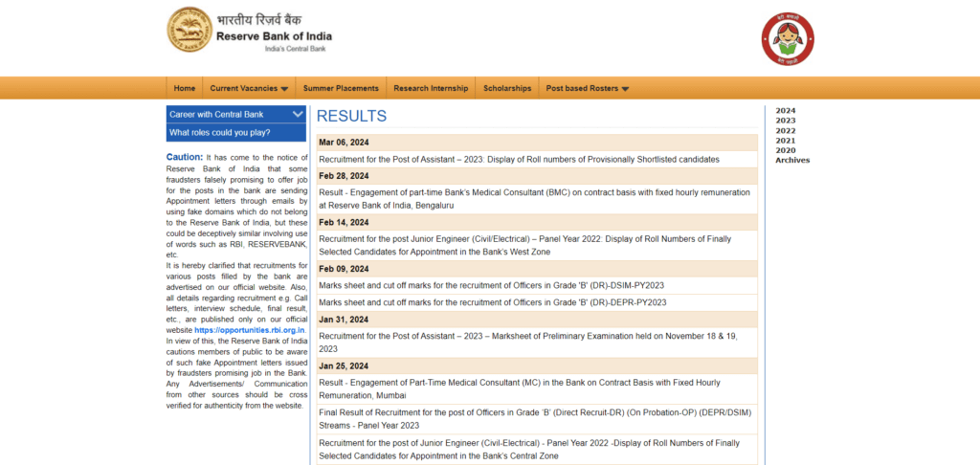The image size is (980, 465).
Task: Click the 'India's Central Bank' tagline
Action: coord(295,49)
